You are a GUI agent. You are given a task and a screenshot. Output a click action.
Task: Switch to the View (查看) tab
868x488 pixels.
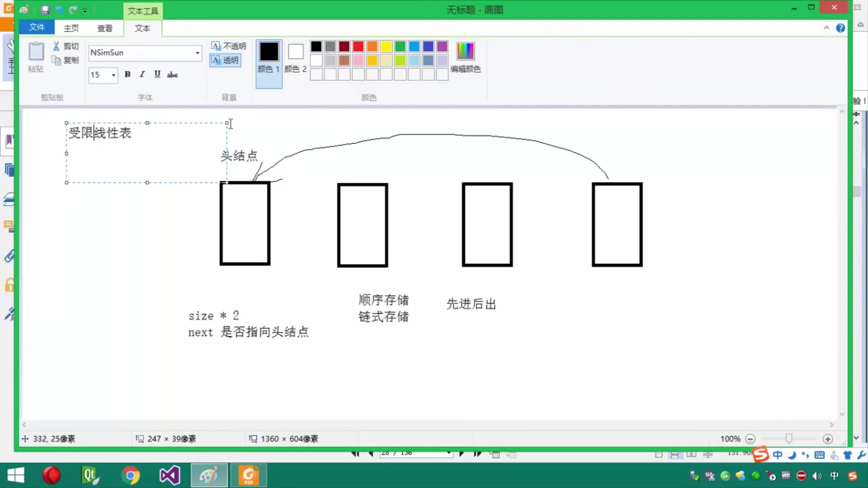click(105, 28)
